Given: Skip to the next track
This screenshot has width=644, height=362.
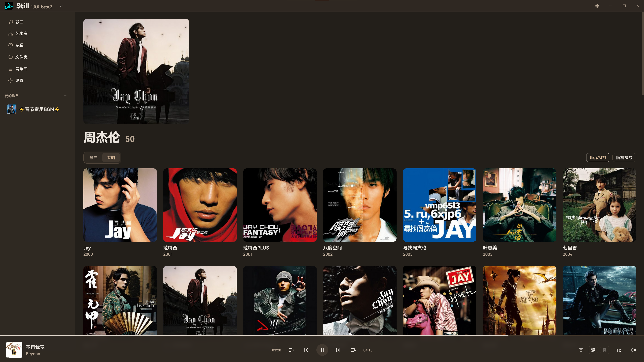Looking at the screenshot, I should [x=338, y=350].
